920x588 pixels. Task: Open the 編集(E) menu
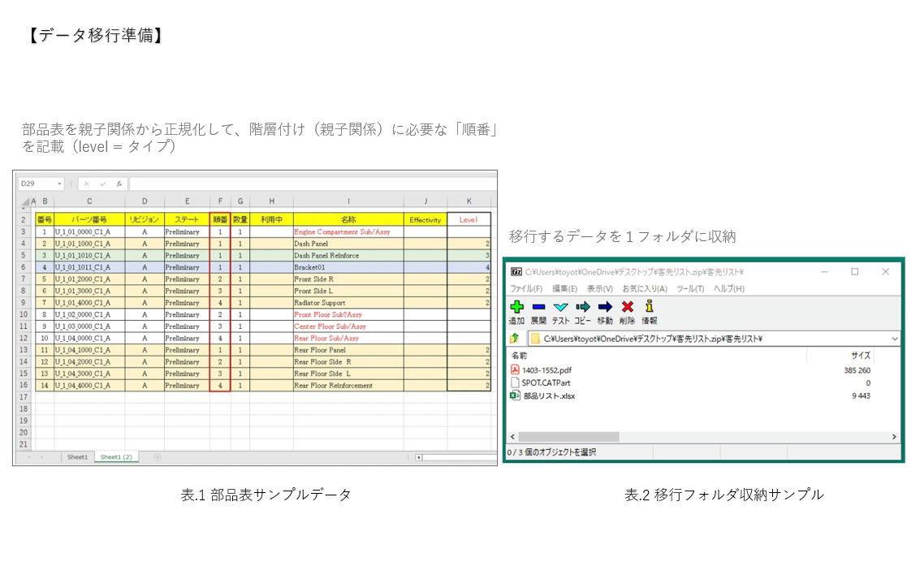[564, 288]
